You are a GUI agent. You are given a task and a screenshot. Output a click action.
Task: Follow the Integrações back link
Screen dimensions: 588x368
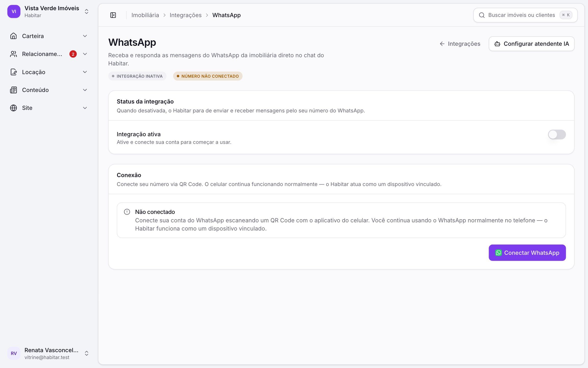(460, 44)
